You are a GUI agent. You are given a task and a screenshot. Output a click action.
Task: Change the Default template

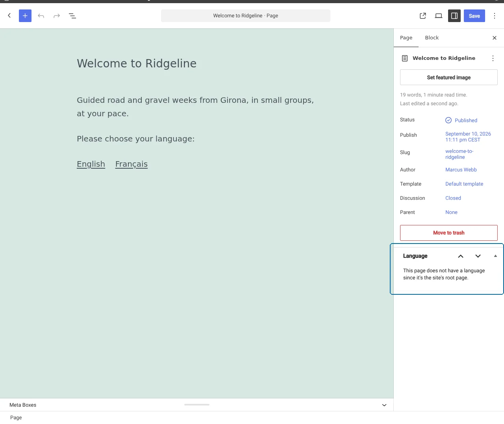pos(464,184)
